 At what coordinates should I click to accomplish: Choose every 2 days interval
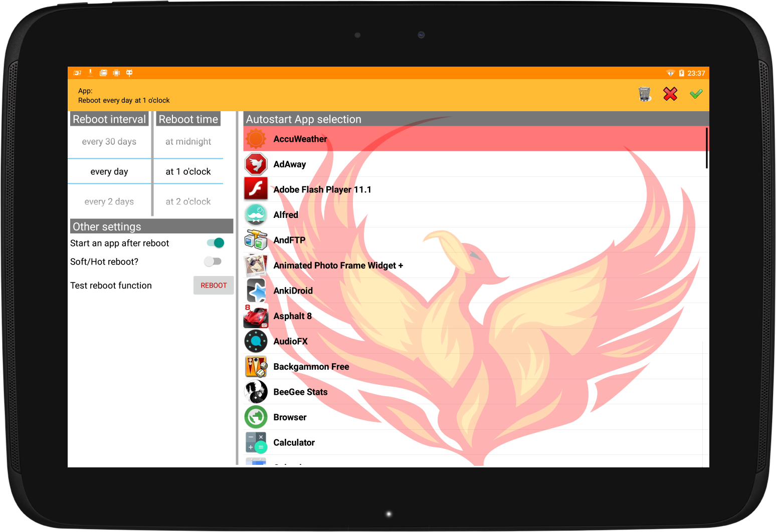109,202
